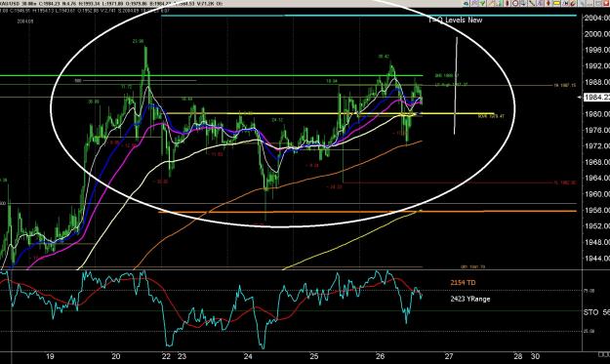Click the 'T=Q Levels New' chart label
The height and width of the screenshot is (364, 610).
[x=456, y=20]
